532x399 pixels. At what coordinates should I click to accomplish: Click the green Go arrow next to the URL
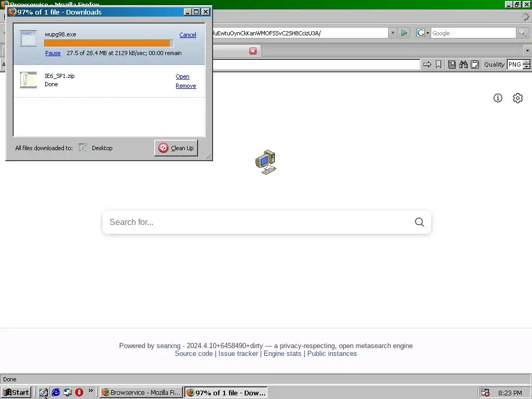click(404, 33)
